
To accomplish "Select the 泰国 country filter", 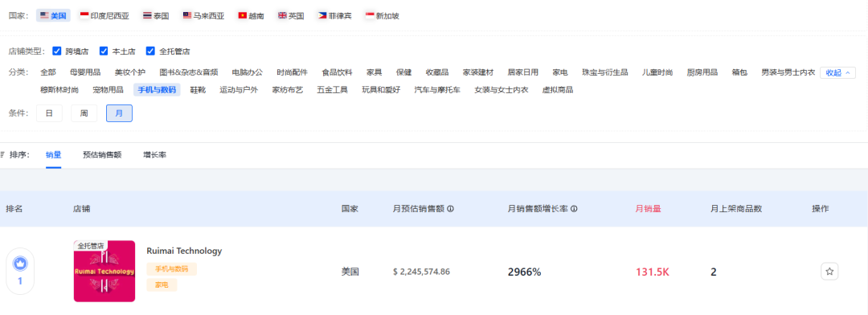I will click(157, 16).
